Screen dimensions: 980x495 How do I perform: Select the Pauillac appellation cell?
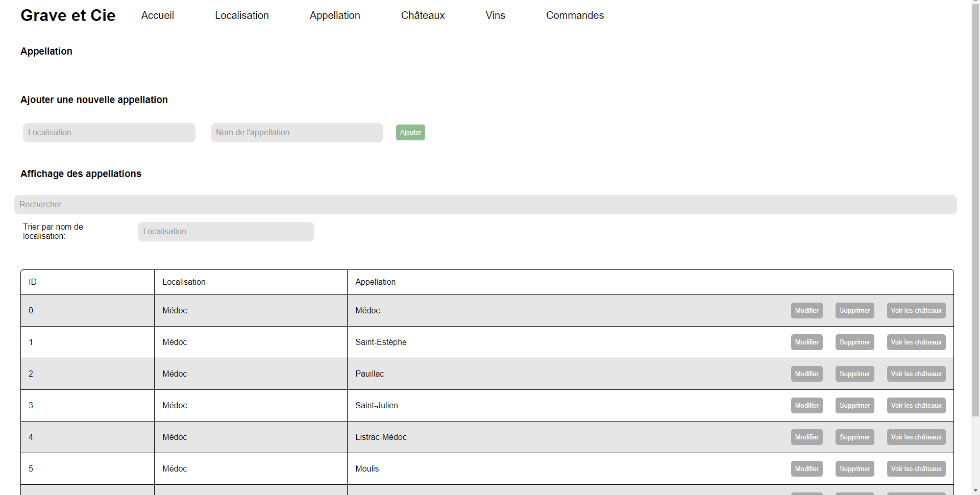click(370, 374)
